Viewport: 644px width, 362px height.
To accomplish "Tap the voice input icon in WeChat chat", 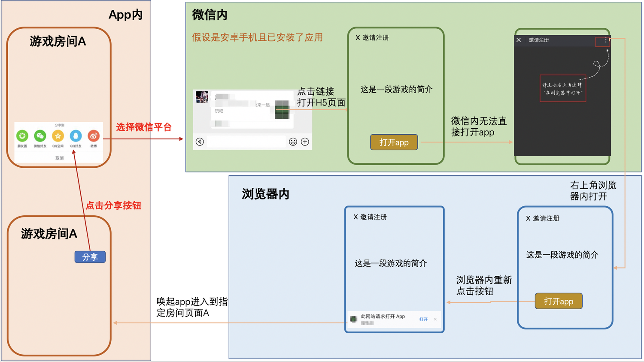I will coord(200,142).
